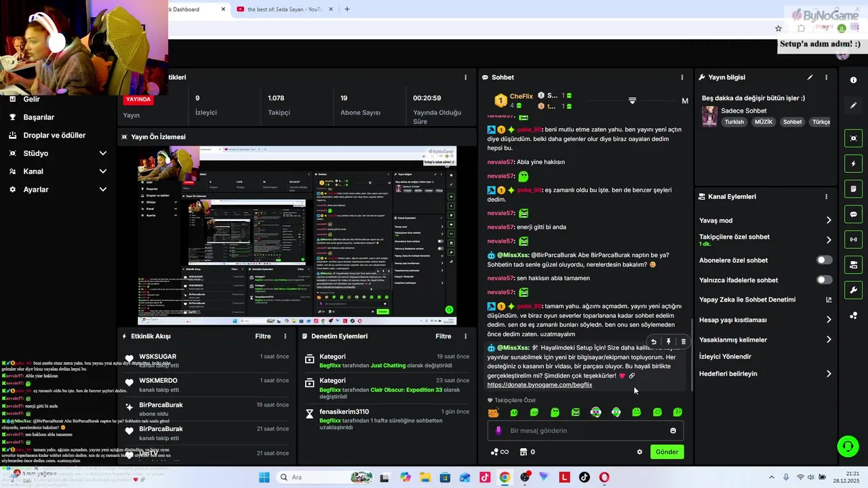The width and height of the screenshot is (868, 488).
Task: Open Hedefleri belirleyin options arrow
Action: pyautogui.click(x=829, y=373)
